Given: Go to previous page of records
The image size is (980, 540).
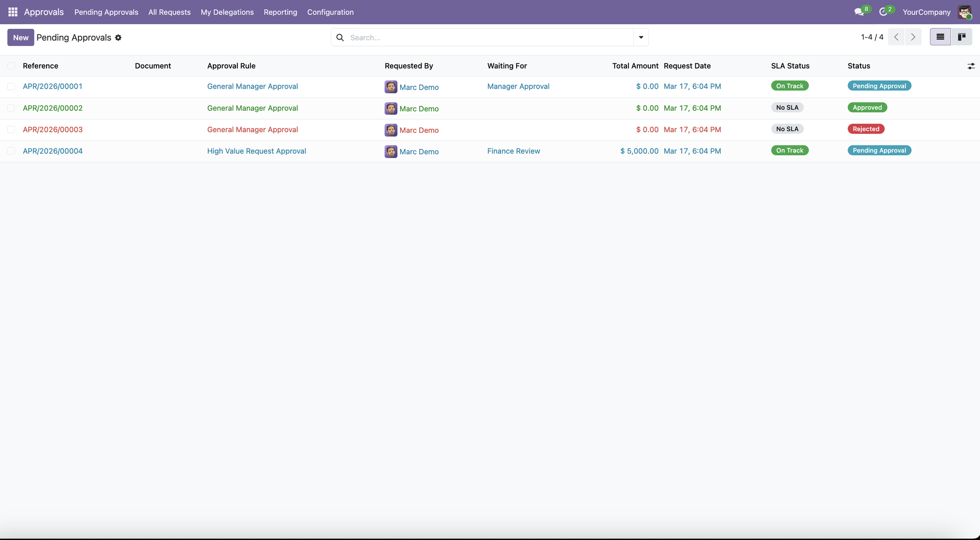Looking at the screenshot, I should click(x=897, y=37).
